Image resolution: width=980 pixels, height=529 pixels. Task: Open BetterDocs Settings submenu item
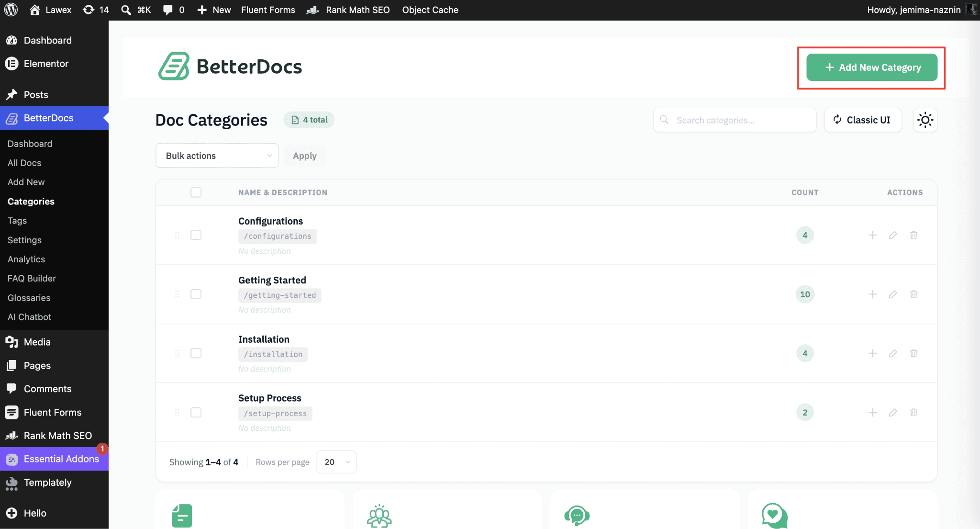tap(24, 240)
